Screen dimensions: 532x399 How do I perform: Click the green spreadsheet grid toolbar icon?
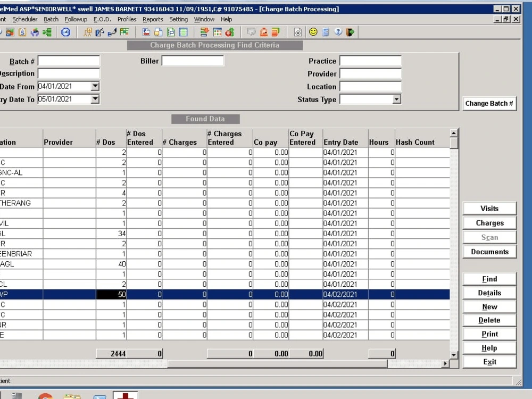[x=124, y=32]
